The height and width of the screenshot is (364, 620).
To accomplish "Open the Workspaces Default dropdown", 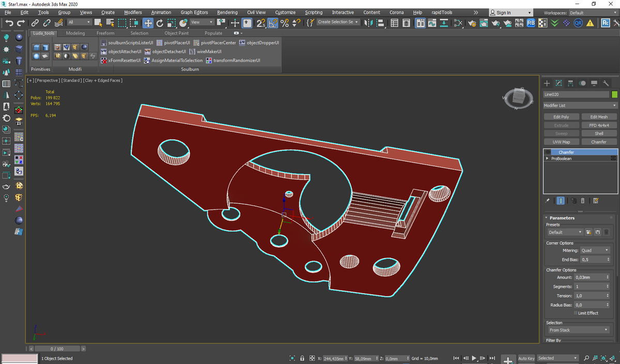I will [x=593, y=13].
